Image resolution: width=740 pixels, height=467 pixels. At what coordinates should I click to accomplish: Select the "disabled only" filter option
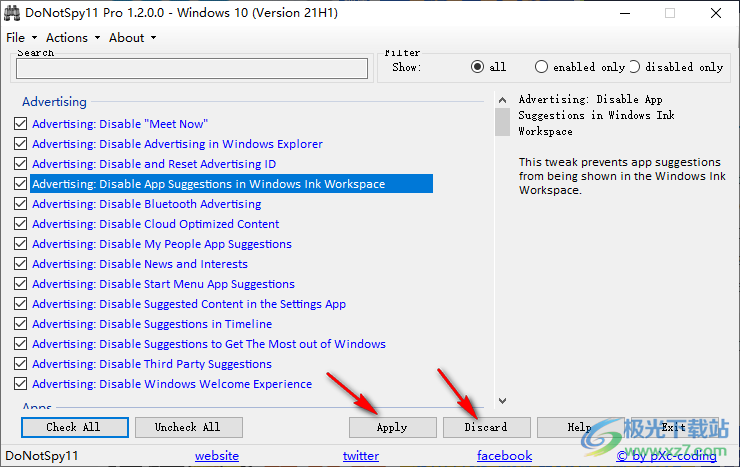pyautogui.click(x=634, y=67)
